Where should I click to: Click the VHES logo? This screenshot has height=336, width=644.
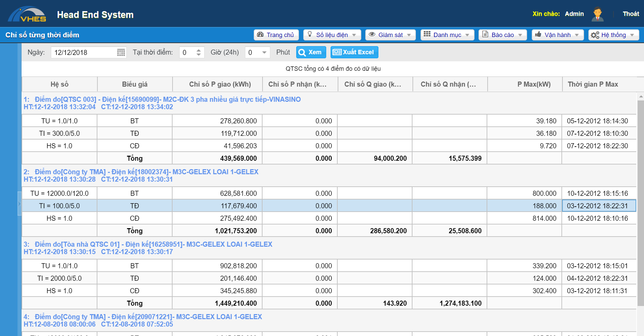(x=27, y=14)
